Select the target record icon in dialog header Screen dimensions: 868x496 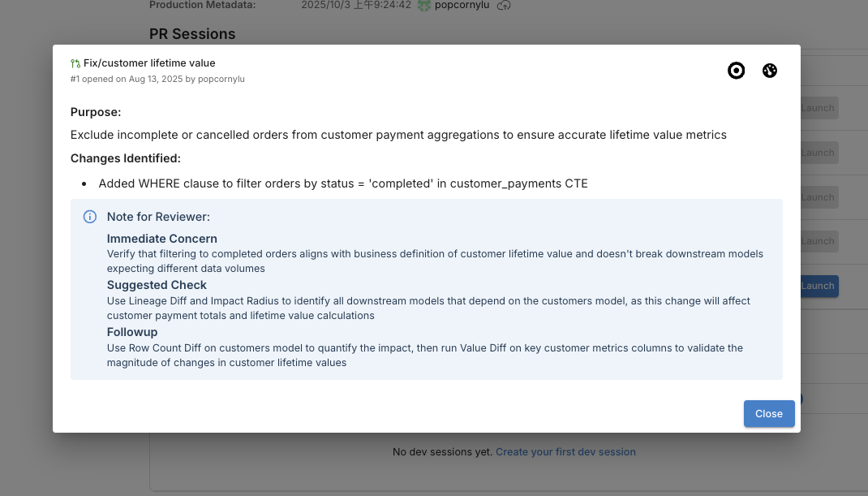point(737,71)
